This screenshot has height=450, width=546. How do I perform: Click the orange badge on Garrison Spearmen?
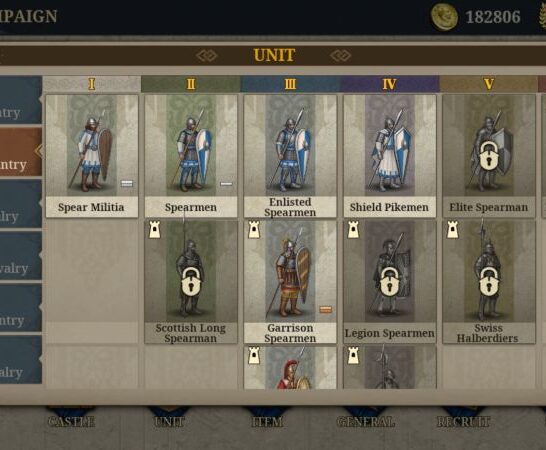point(326,309)
